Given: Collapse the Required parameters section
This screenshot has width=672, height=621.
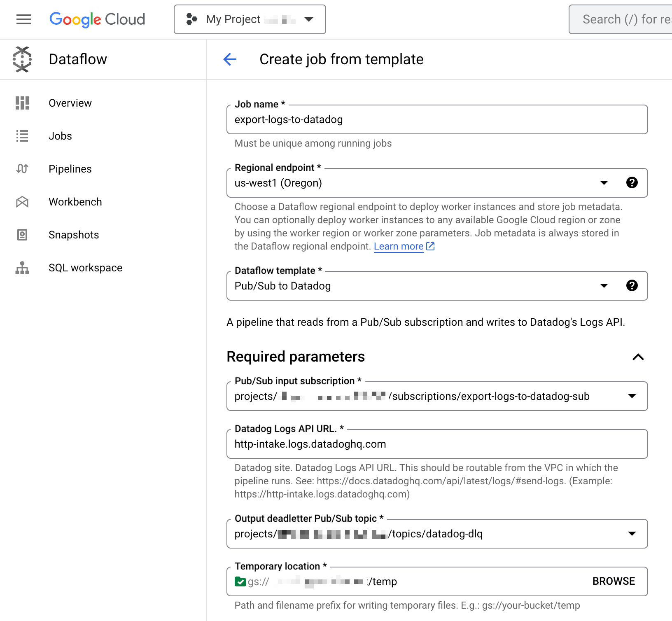Looking at the screenshot, I should tap(638, 357).
